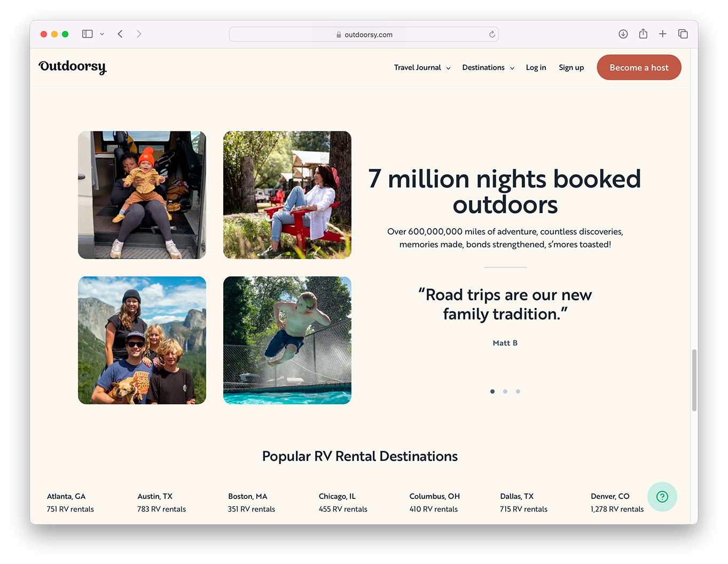The image size is (728, 564).
Task: Switch to the second testimonial dot
Action: coord(505,391)
